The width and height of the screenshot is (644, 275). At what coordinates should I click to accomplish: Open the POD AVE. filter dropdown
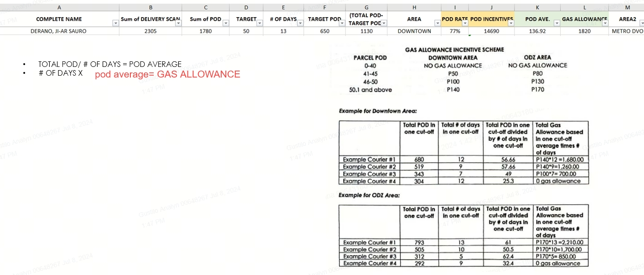pos(557,23)
